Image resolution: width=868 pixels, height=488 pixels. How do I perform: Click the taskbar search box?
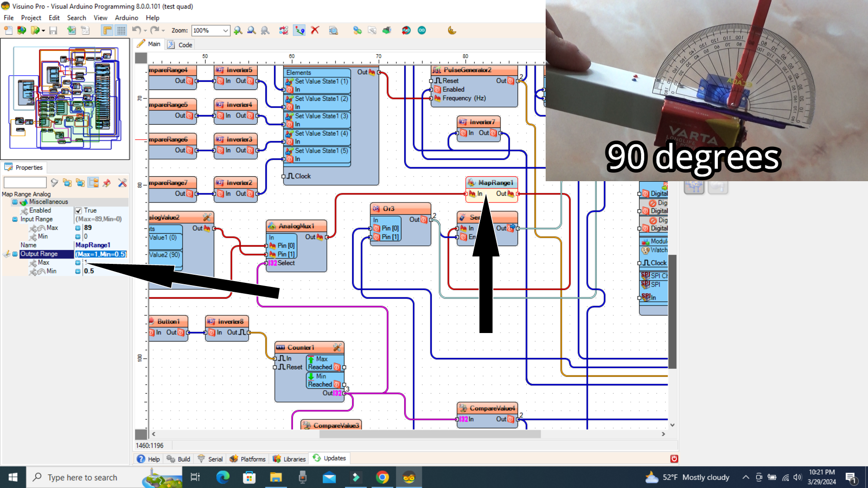pyautogui.click(x=104, y=477)
